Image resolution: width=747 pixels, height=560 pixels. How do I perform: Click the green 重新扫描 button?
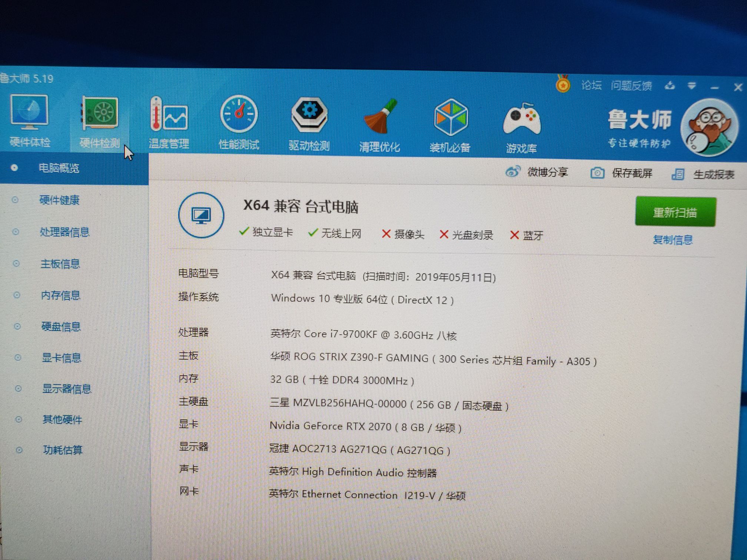tap(675, 212)
